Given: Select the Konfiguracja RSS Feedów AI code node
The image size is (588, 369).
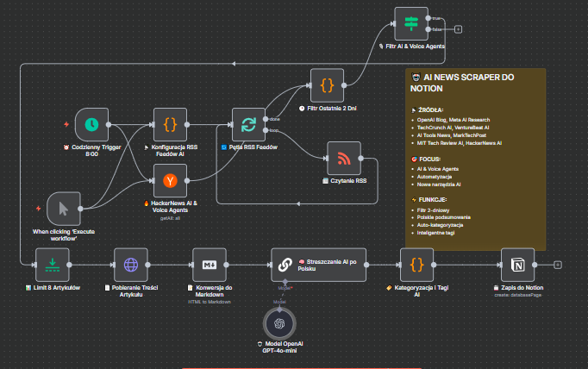Looking at the screenshot, I should click(170, 124).
